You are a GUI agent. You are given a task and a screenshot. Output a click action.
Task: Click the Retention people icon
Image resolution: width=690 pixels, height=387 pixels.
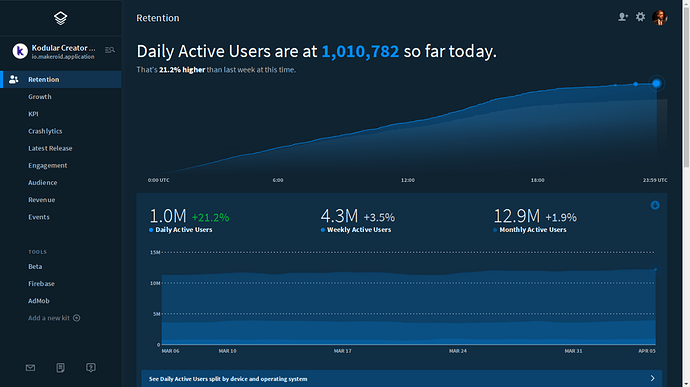[x=14, y=79]
